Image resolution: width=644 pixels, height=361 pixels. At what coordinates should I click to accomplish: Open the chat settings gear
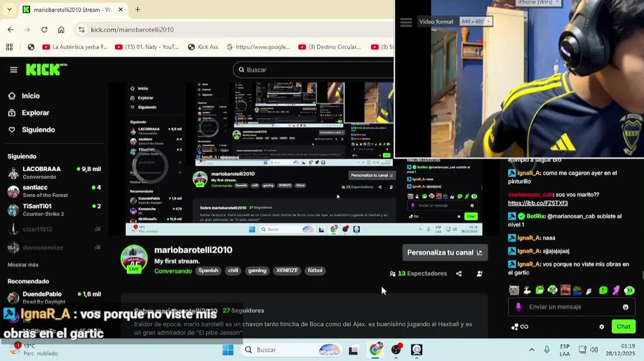click(x=601, y=327)
